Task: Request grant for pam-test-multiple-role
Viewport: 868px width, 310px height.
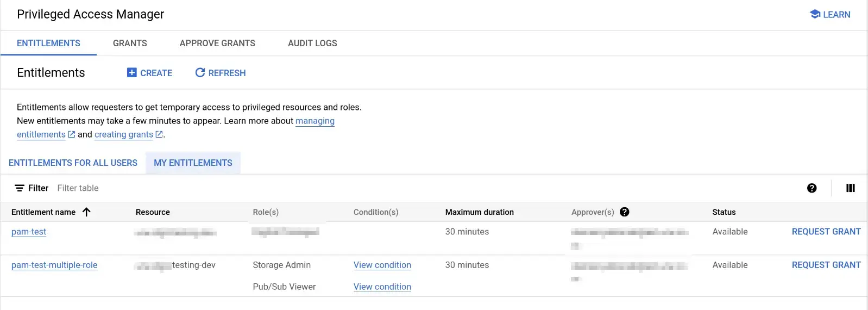Action: (826, 265)
